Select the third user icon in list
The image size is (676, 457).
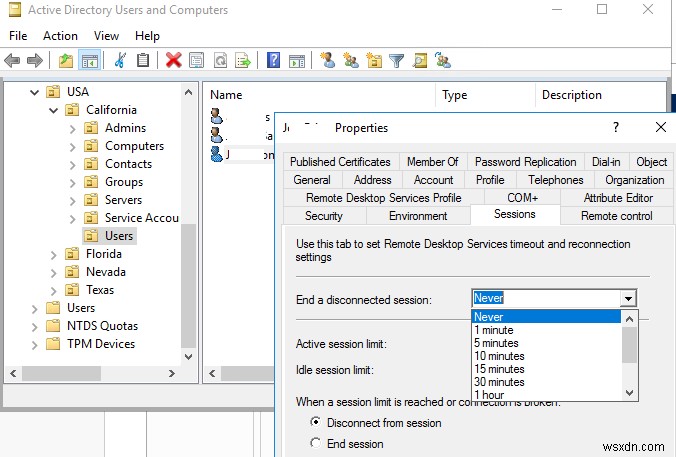click(x=216, y=154)
